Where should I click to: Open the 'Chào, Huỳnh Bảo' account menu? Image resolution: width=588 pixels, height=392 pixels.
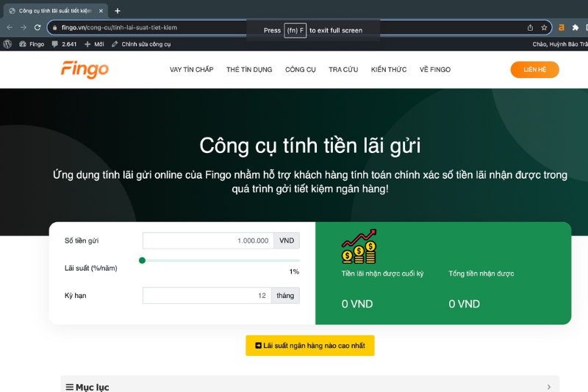tap(560, 44)
